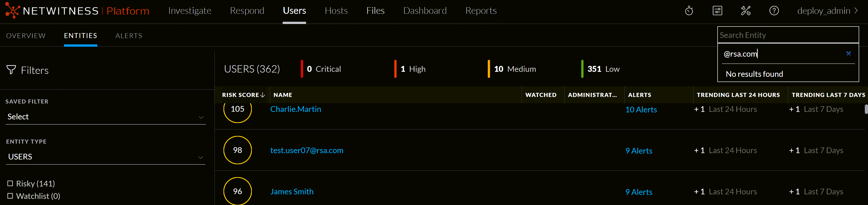
Task: Clear the entity search text
Action: tap(848, 53)
